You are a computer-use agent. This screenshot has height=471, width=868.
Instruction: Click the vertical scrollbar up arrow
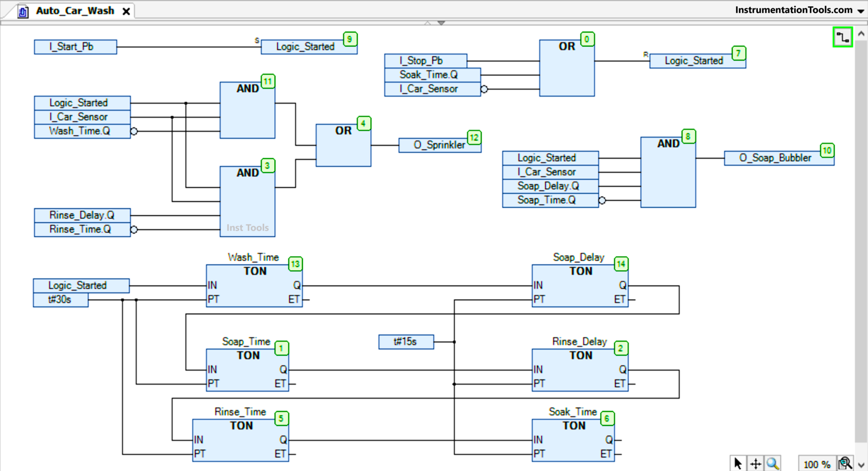pos(861,33)
